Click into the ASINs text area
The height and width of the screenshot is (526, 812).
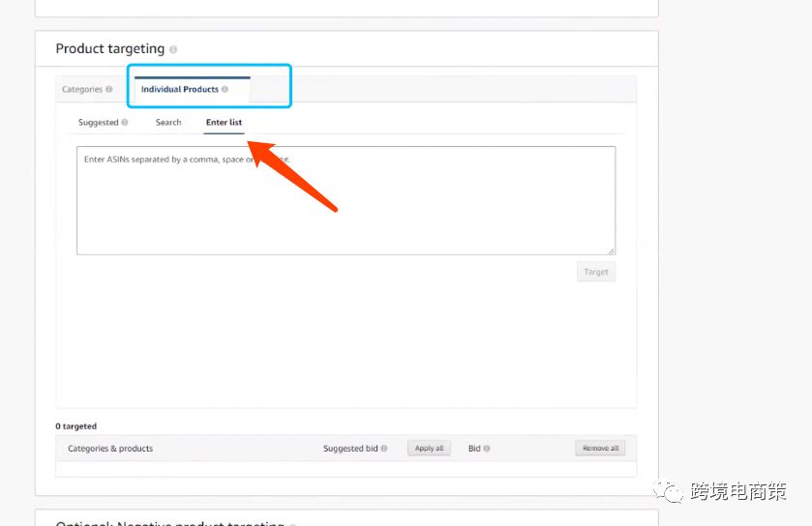(x=346, y=201)
